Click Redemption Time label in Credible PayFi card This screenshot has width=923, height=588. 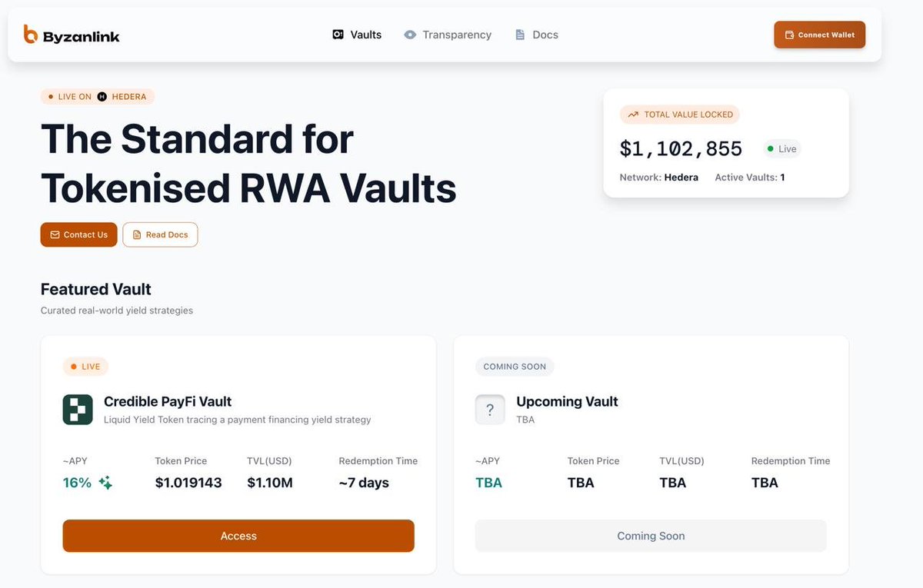click(x=378, y=461)
